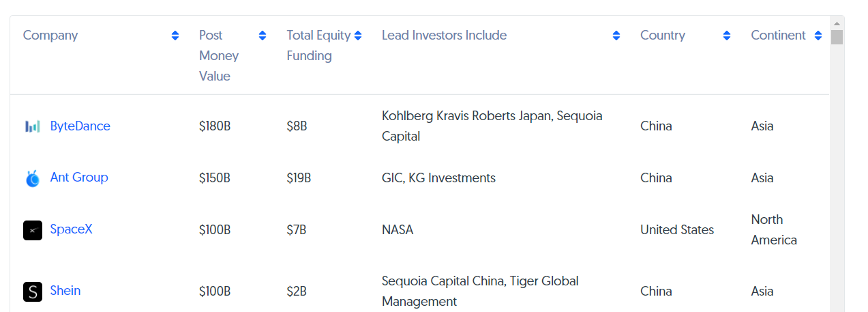This screenshot has height=312, width=868.
Task: Click the ByteDance company logo icon
Action: [x=33, y=126]
